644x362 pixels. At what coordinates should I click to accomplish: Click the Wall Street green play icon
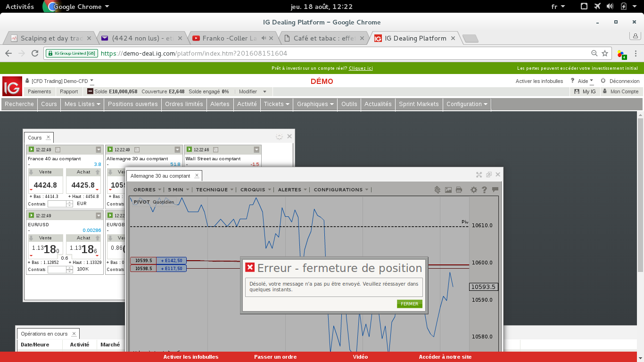[189, 149]
